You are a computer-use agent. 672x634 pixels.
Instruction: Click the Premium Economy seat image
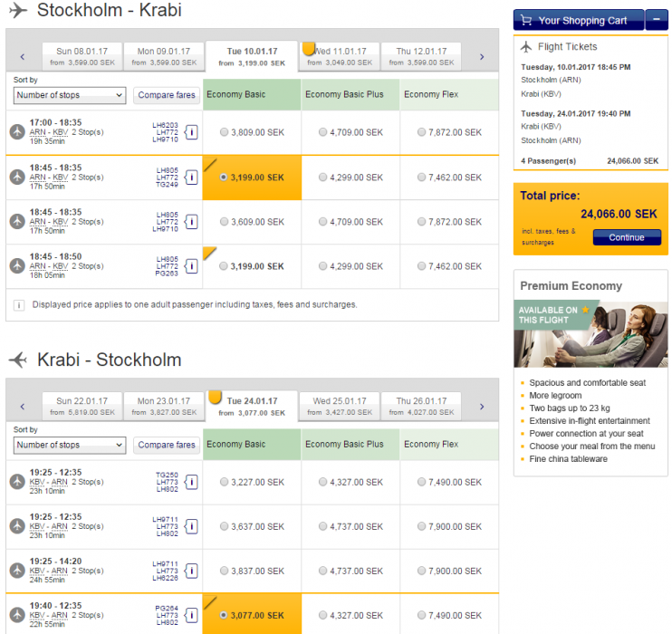pos(590,334)
